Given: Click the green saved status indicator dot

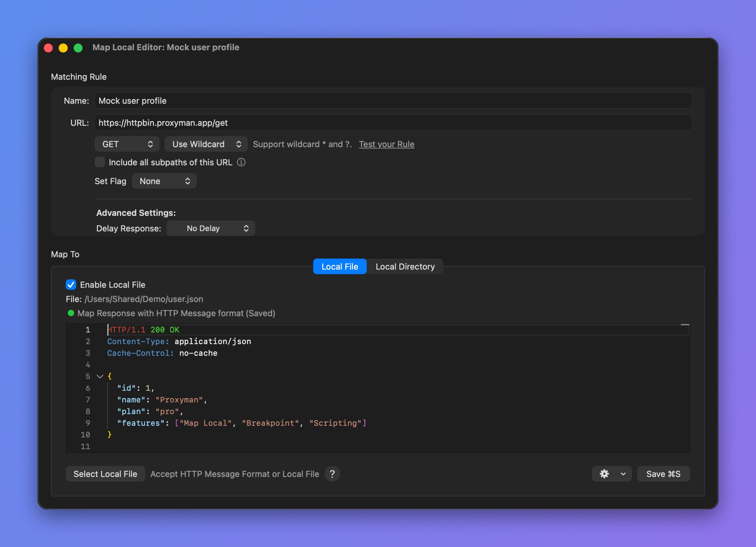Looking at the screenshot, I should pyautogui.click(x=71, y=313).
